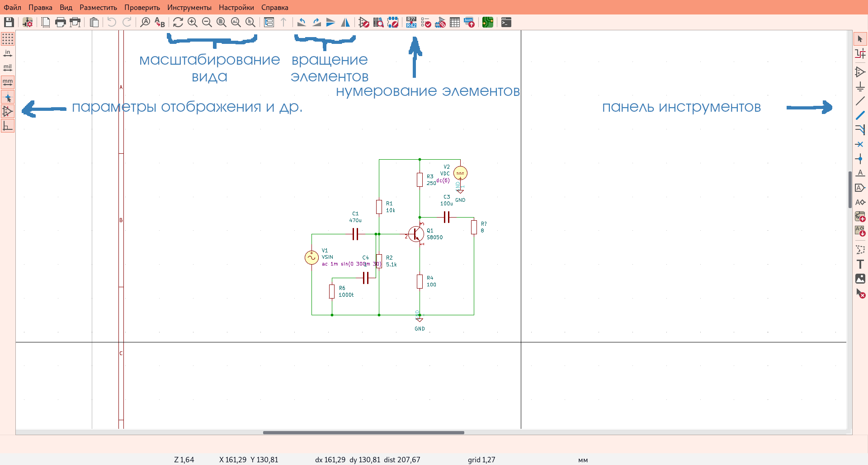This screenshot has width=868, height=465.
Task: Toggle orthogonal wire drawing mode
Action: coord(8,126)
